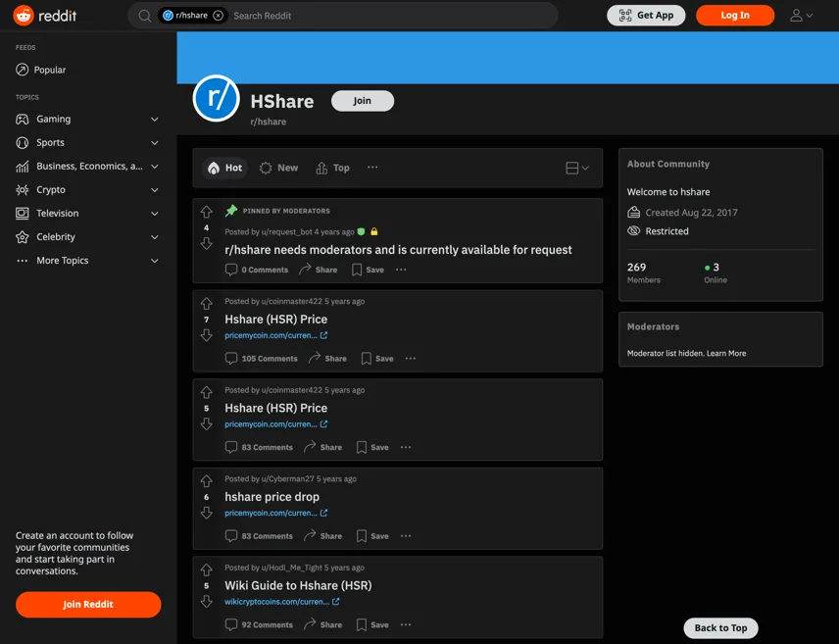Save the pinned moderators request post
Viewport: 839px width, 644px height.
368,270
